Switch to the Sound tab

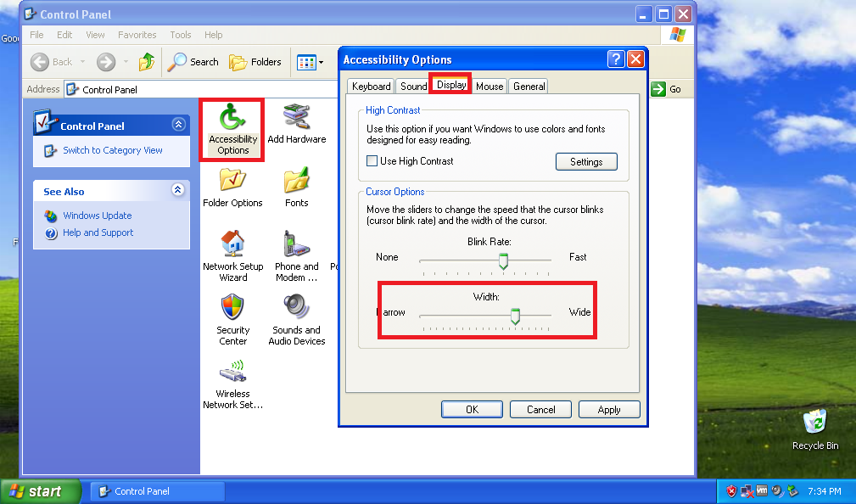(413, 87)
